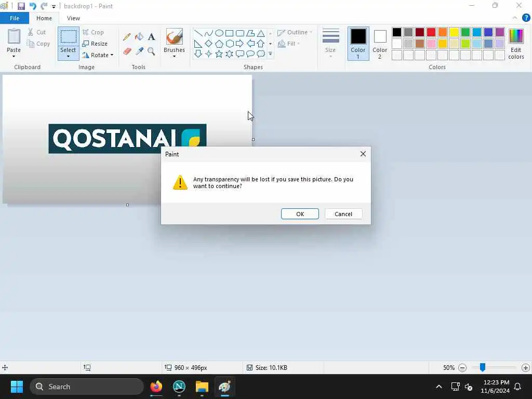Close the Paint transparency dialog
The width and height of the screenshot is (532, 399).
click(363, 154)
